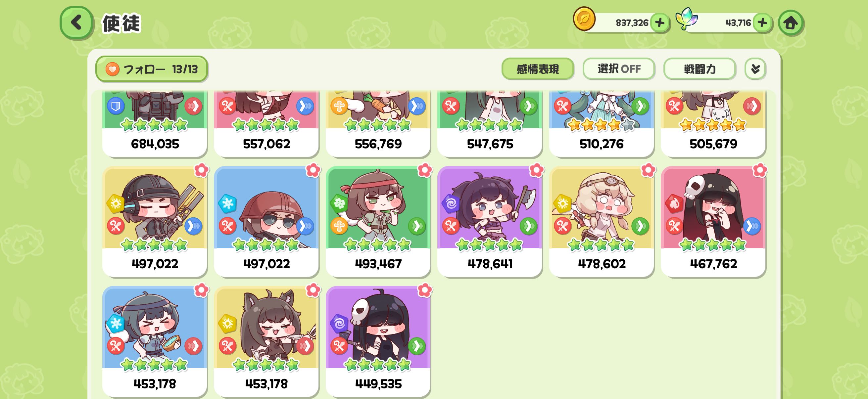The image size is (868, 399).
Task: Select the blue headband character thumbnail 453,178
Action: coord(155,341)
